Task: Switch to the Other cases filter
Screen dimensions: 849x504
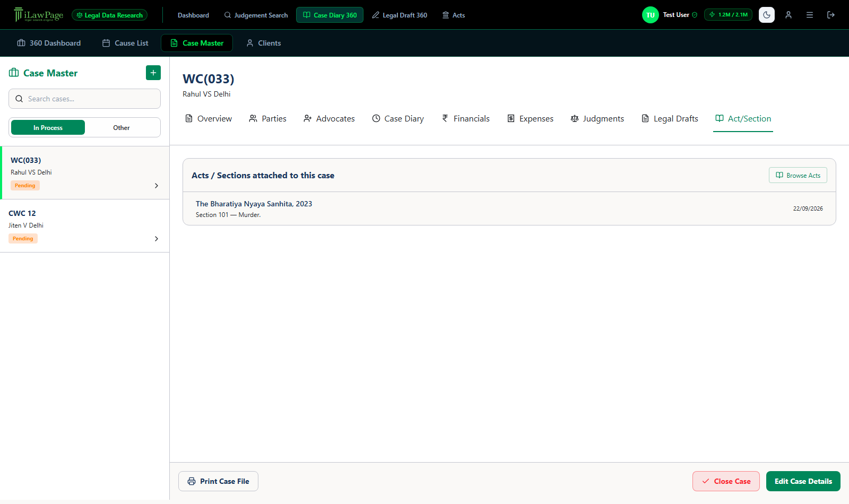Action: (122, 127)
